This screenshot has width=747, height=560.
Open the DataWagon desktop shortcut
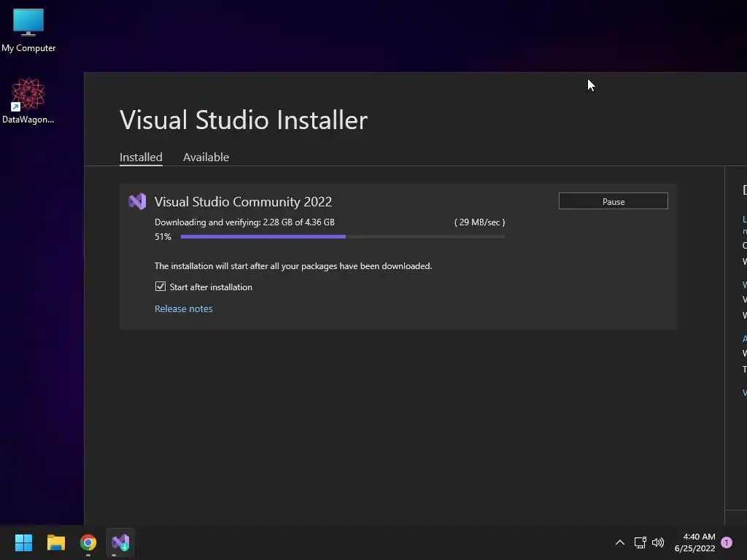28,101
